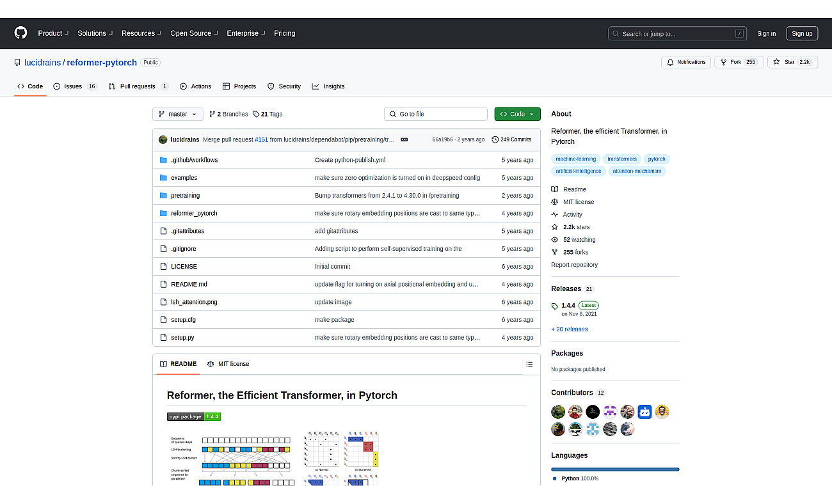Click the Sign in link
832x504 pixels.
click(766, 34)
